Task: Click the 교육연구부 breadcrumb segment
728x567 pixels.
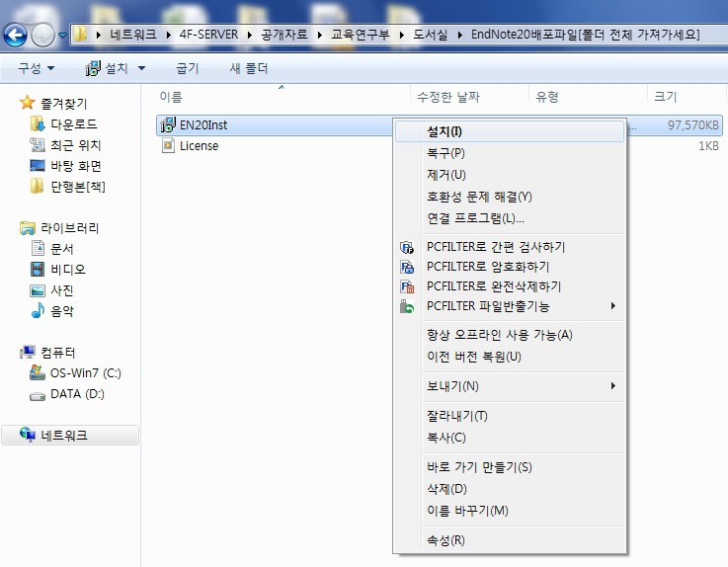Action: (x=360, y=35)
